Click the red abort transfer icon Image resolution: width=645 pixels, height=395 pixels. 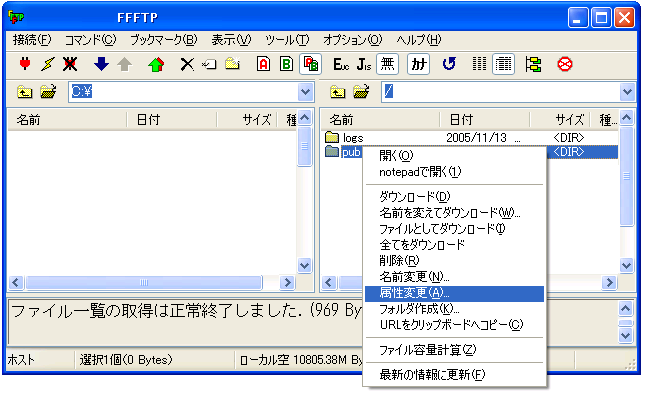565,64
